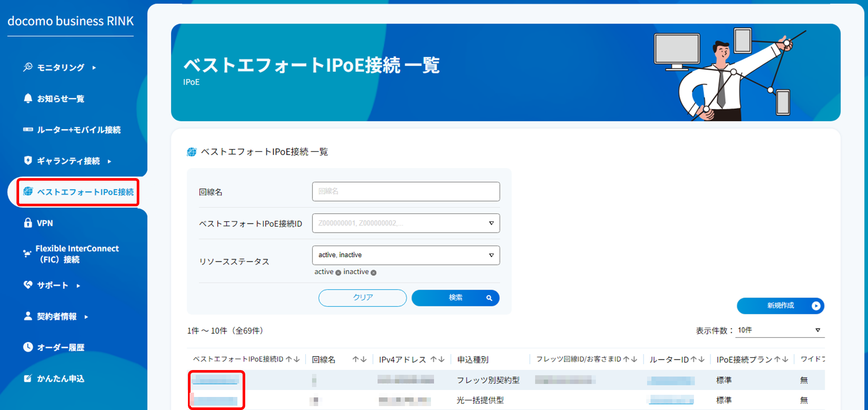Sort by IPoE接続プラン column arrows
The width and height of the screenshot is (868, 410).
click(x=781, y=359)
